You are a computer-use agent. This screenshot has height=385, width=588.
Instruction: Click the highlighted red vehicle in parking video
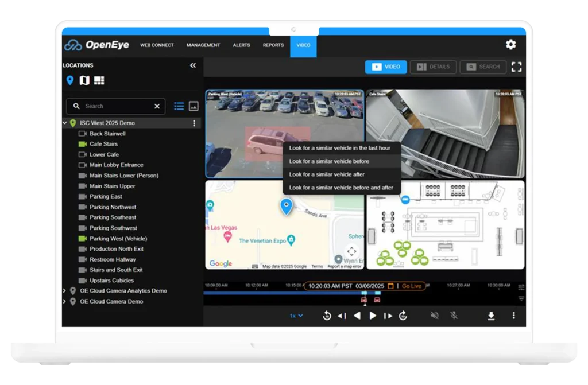pyautogui.click(x=264, y=143)
